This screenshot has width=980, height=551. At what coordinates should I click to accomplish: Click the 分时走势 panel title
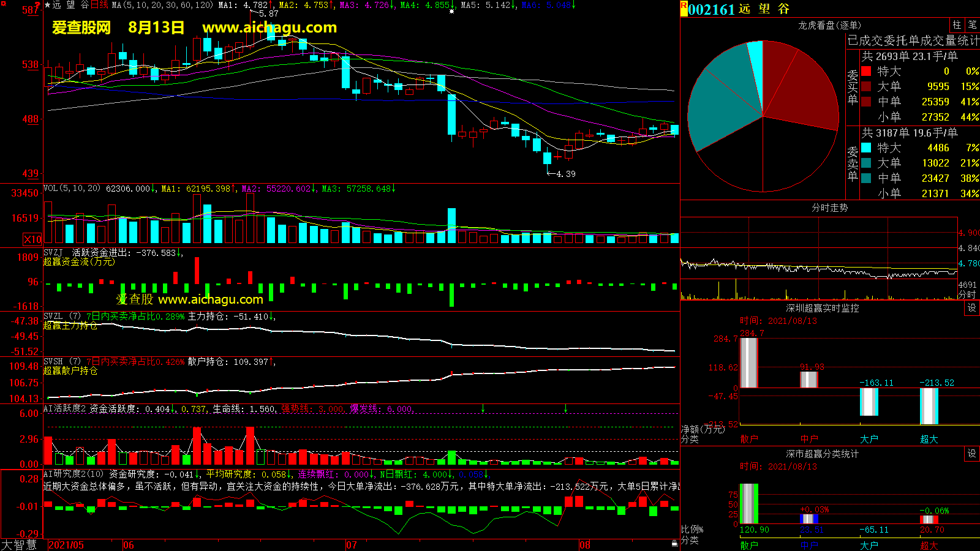(x=829, y=208)
